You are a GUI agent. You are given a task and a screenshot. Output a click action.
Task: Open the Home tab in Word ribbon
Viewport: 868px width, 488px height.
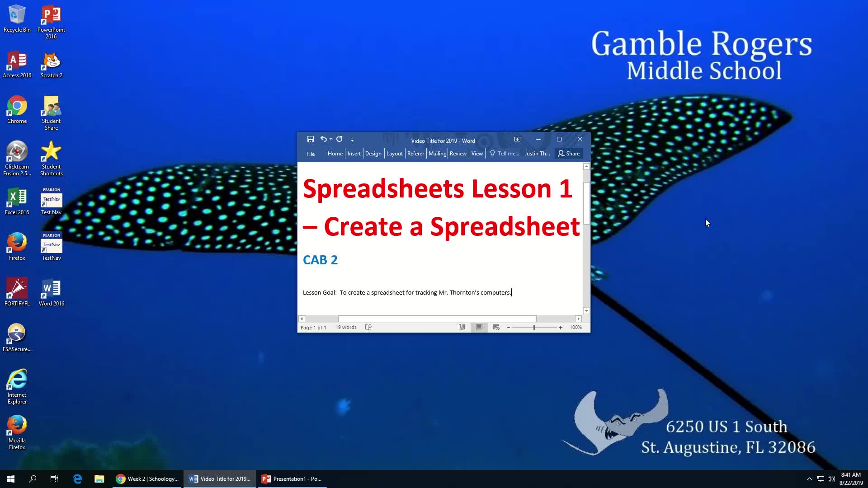335,154
